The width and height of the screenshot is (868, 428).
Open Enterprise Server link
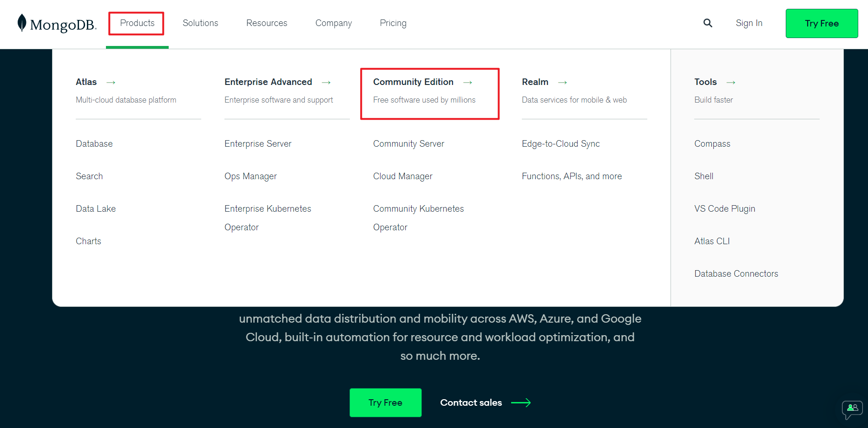coord(258,144)
